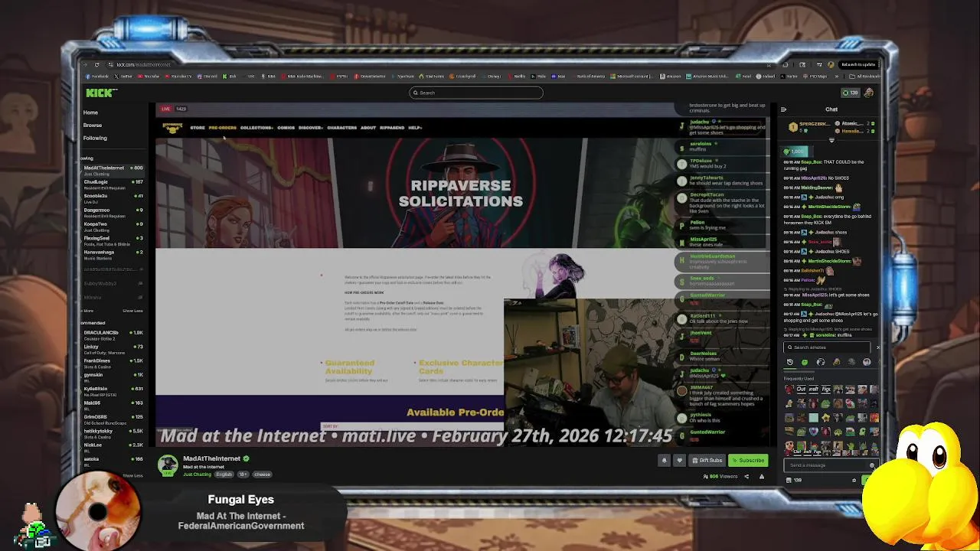Screen dimensions: 980x551
Task: Click the browser profile avatar icon
Action: pyautogui.click(x=831, y=64)
